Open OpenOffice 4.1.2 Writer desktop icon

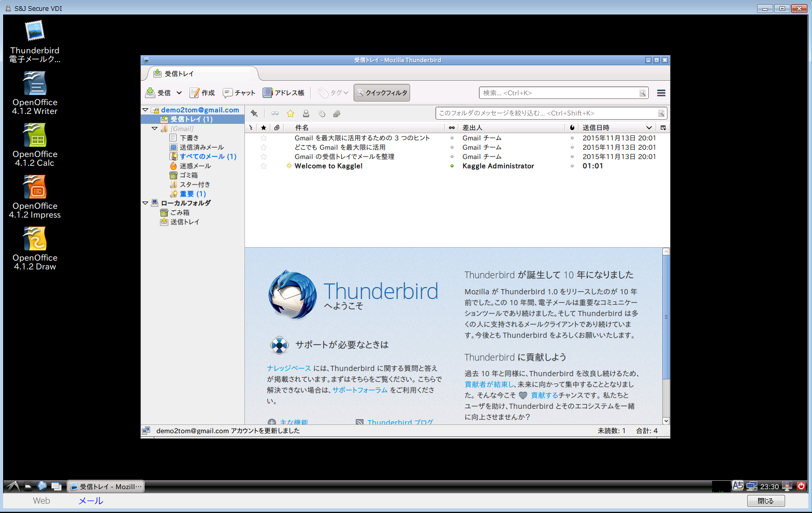coord(35,93)
